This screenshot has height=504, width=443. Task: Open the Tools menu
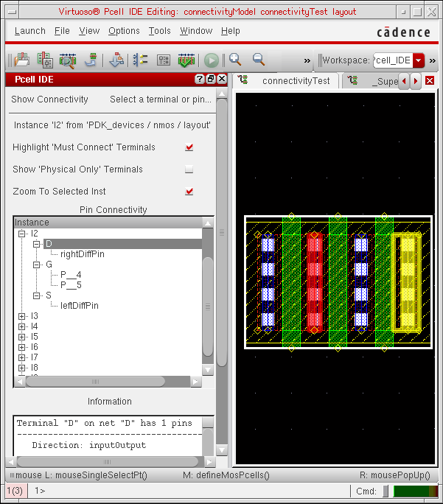coord(159,31)
